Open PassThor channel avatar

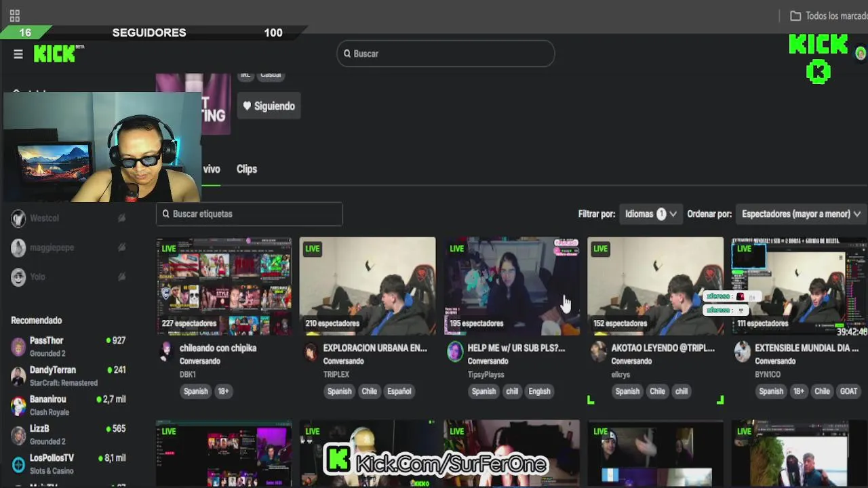(x=18, y=347)
